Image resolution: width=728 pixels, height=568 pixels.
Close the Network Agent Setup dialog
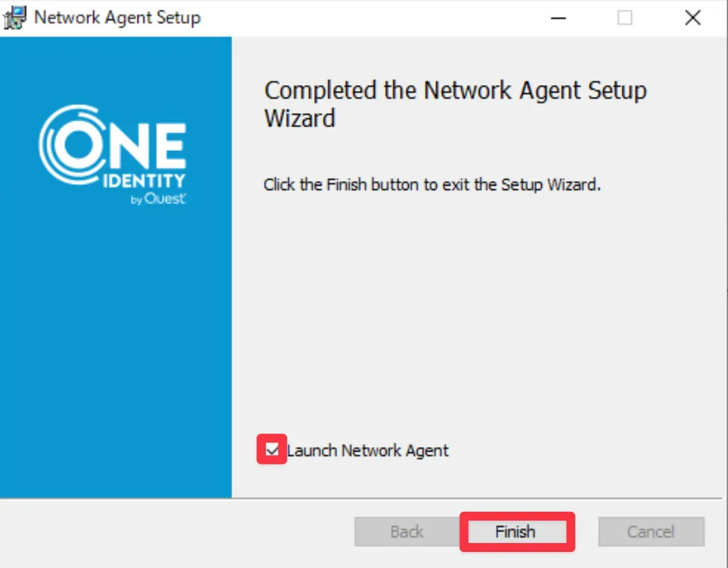(x=693, y=18)
